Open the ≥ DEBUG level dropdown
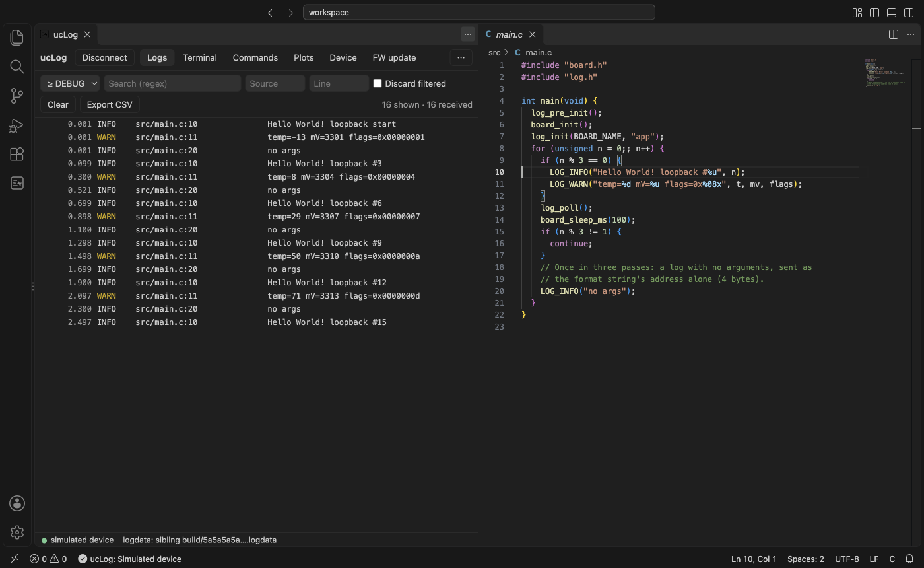The width and height of the screenshot is (924, 568). pyautogui.click(x=70, y=83)
